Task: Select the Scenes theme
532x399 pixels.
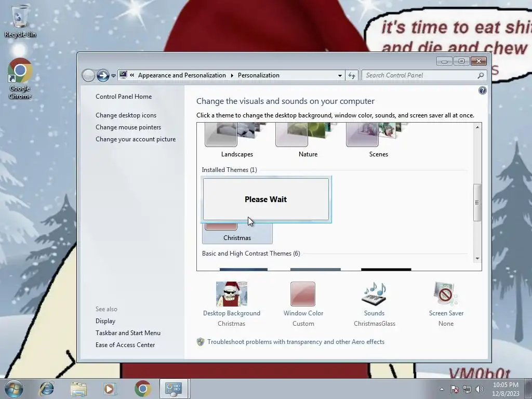Action: pyautogui.click(x=378, y=140)
